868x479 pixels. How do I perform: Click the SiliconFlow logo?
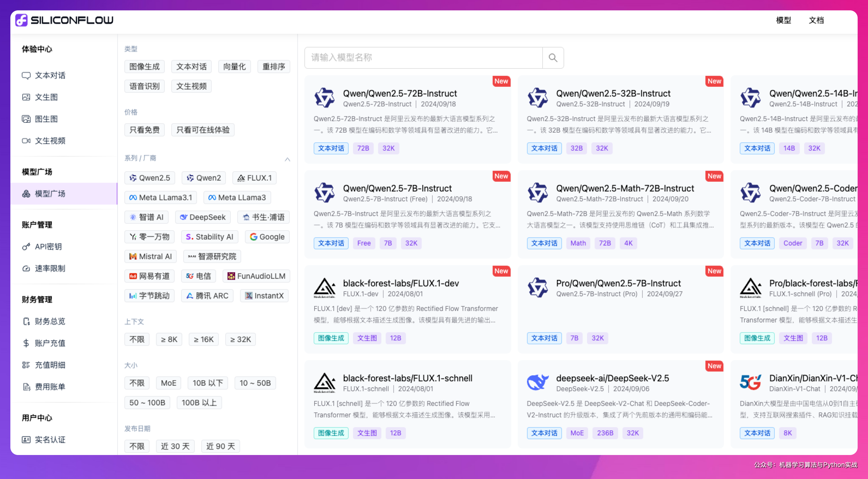point(64,20)
